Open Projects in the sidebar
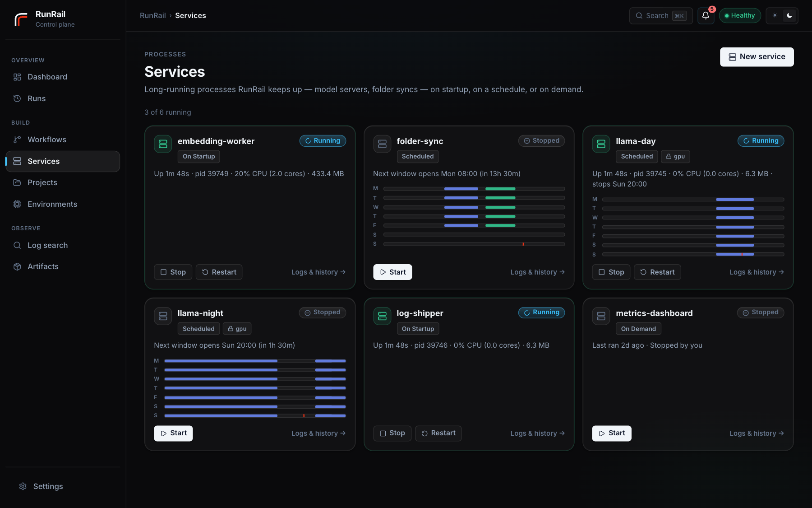This screenshot has width=812, height=508. [x=63, y=183]
